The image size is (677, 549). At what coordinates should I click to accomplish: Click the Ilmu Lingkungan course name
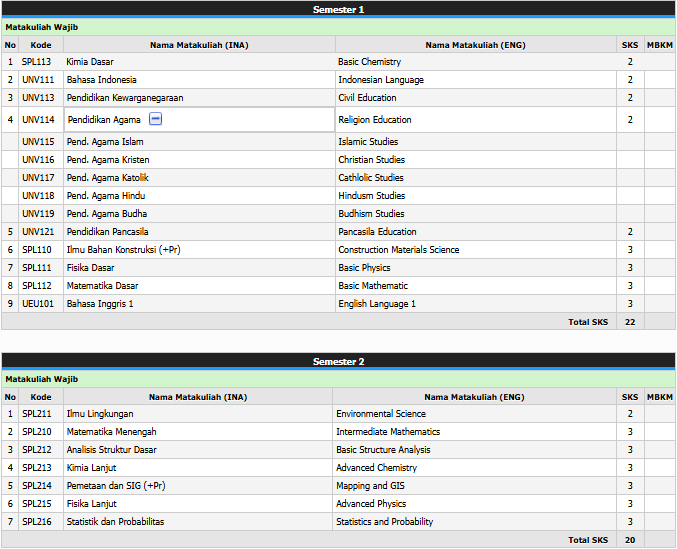99,414
